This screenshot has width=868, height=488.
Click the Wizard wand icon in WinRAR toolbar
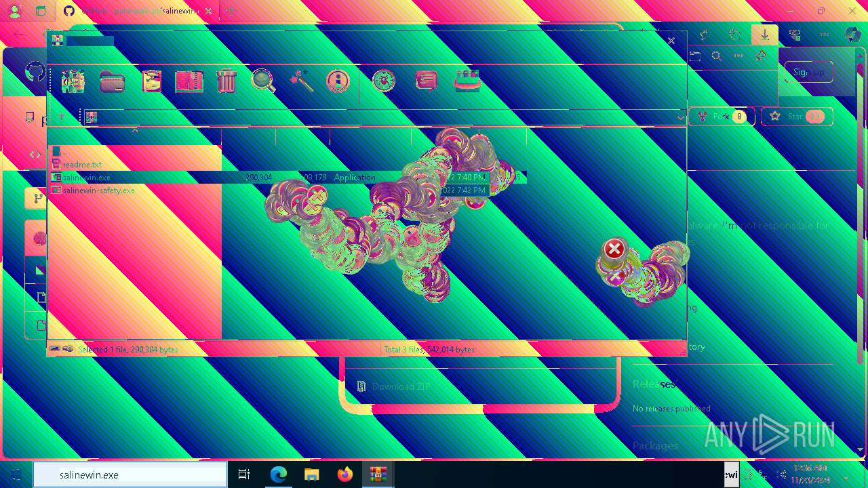click(x=301, y=81)
